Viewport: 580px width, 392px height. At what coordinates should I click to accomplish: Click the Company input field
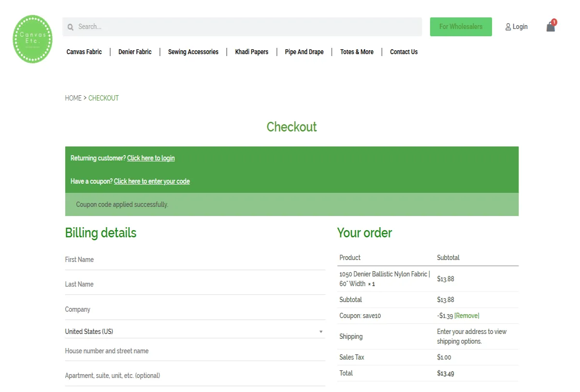(193, 309)
